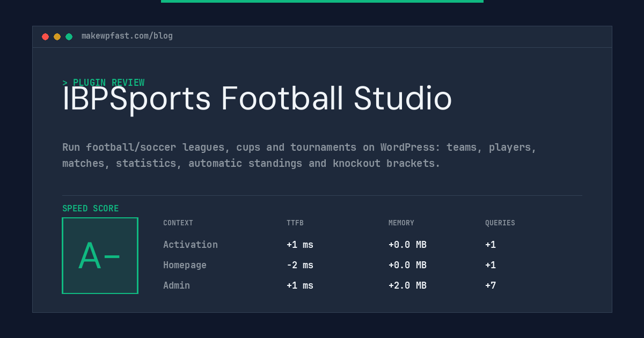Click the green maximize dot
This screenshot has width=644, height=338.
[69, 36]
